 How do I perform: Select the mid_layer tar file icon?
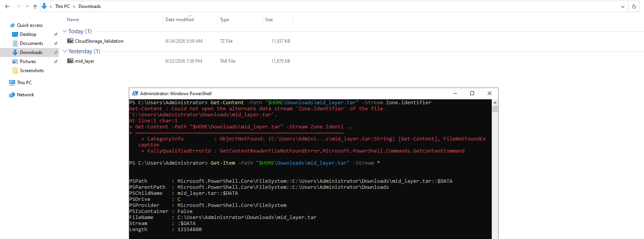click(x=70, y=61)
